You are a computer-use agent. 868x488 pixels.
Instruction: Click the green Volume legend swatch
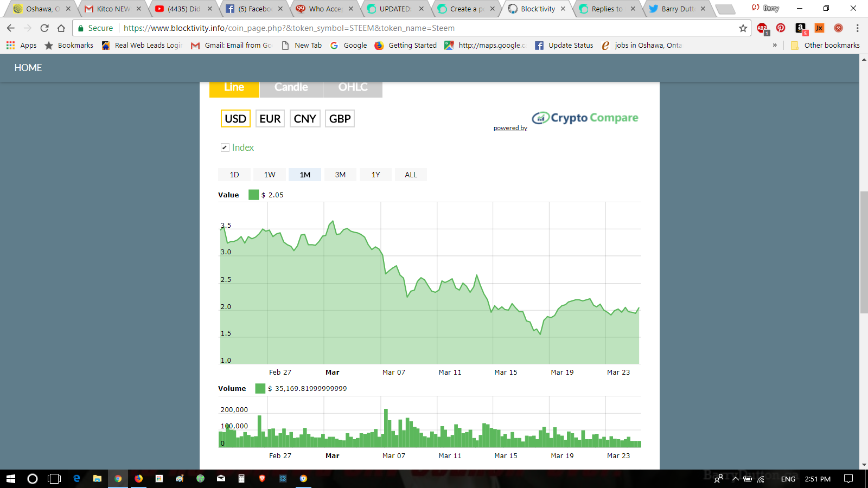click(260, 388)
